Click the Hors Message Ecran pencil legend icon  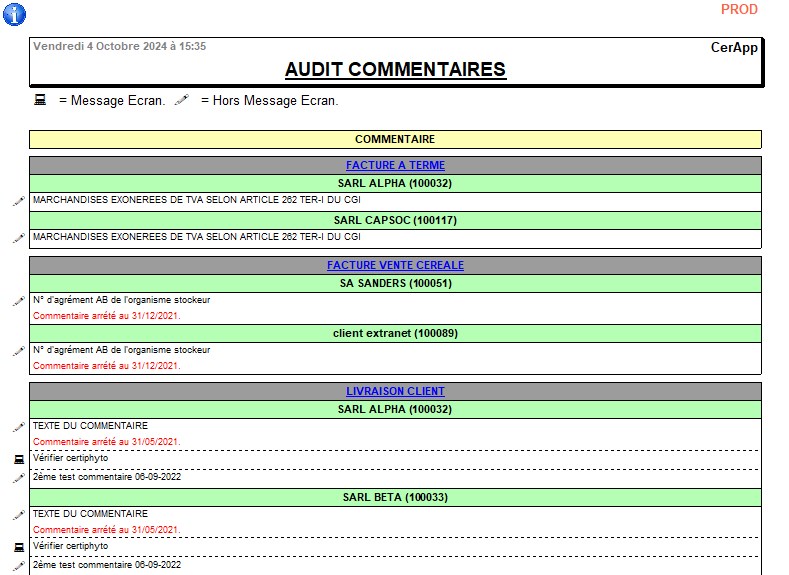click(181, 100)
